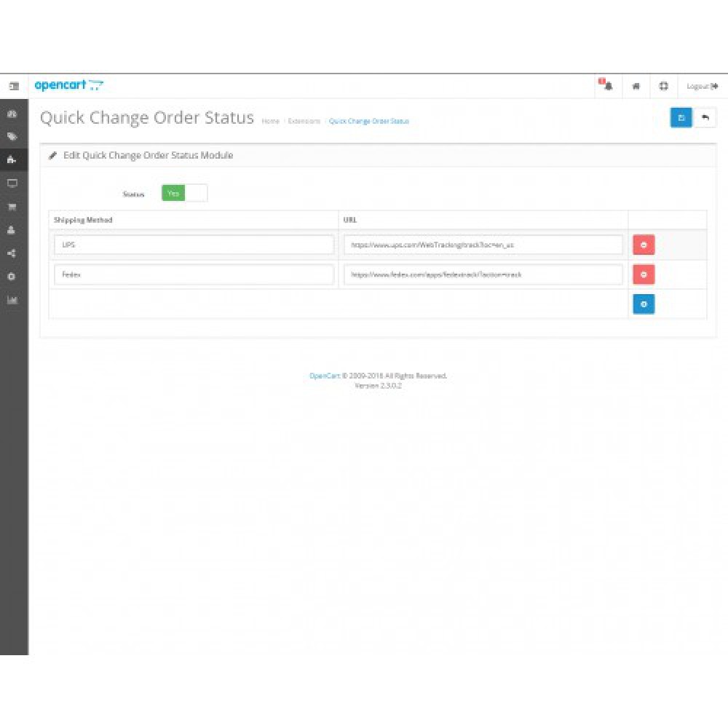Screen dimensions: 728x728
Task: Open the Sales section in the sidebar
Action: 12,206
